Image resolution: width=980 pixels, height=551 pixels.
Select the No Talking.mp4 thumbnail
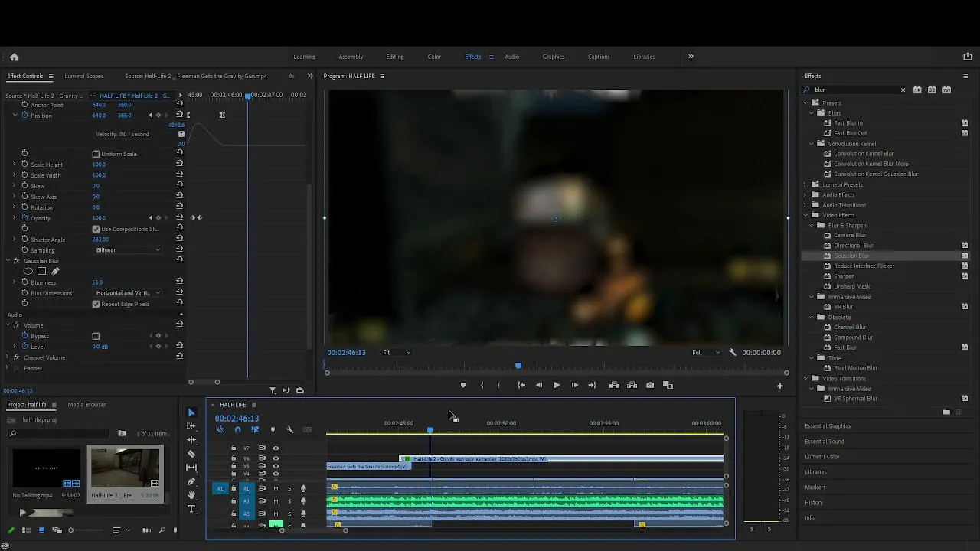tap(46, 468)
